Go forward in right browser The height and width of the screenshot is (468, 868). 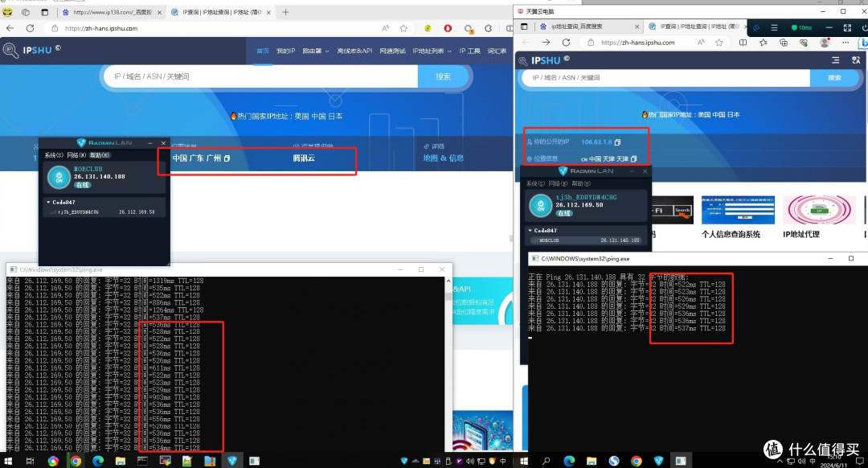(x=546, y=42)
